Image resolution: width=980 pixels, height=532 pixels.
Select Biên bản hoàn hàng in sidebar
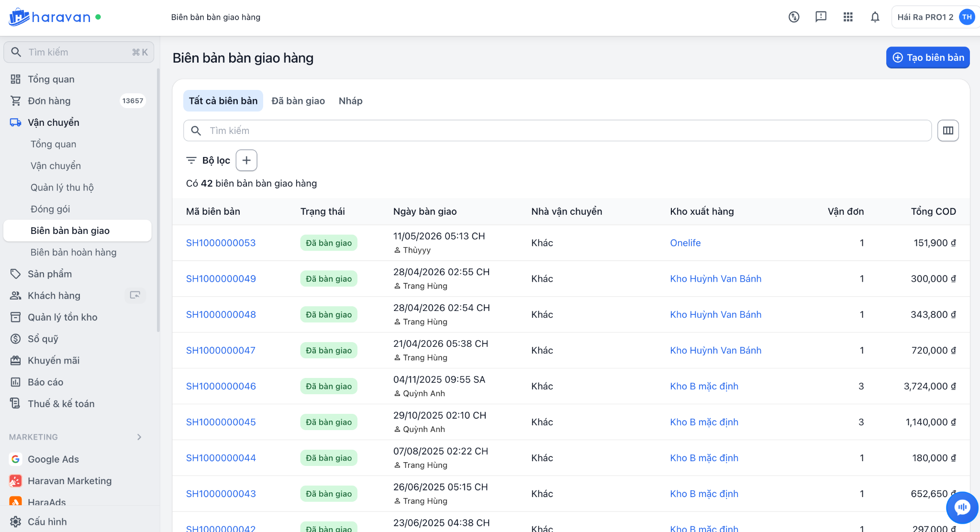coord(74,252)
